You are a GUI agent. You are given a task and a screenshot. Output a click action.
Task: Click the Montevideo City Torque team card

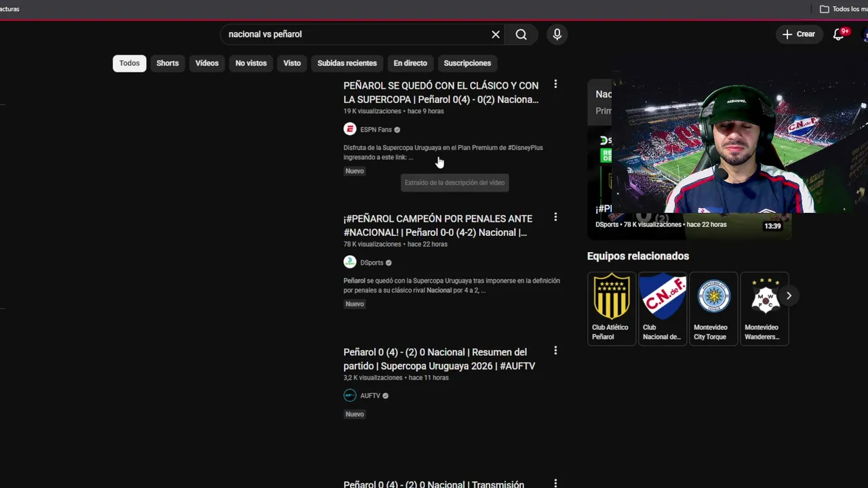coord(713,308)
